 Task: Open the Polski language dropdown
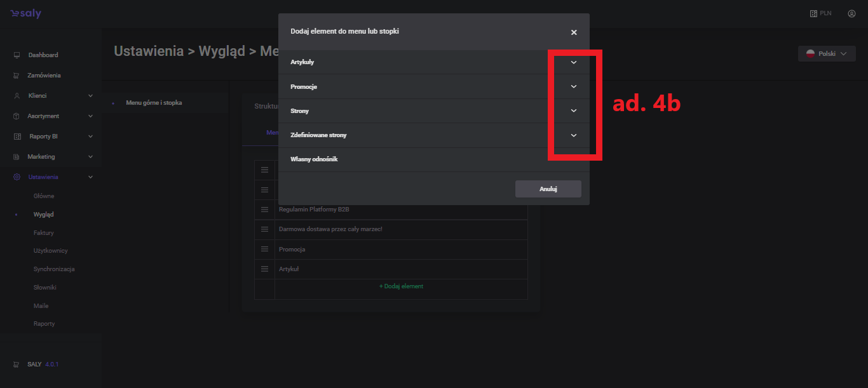point(827,54)
